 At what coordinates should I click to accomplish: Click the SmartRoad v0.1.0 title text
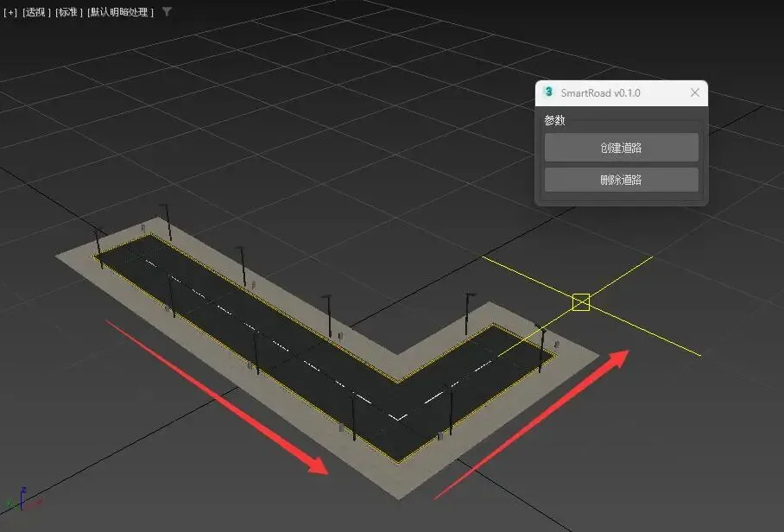point(600,93)
